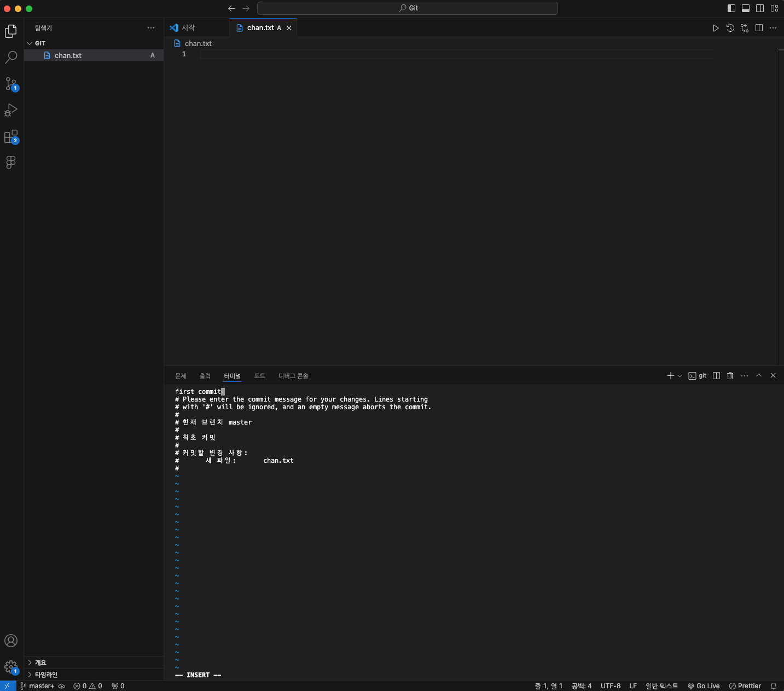
Task: Switch to the 출력 tab
Action: coord(206,376)
